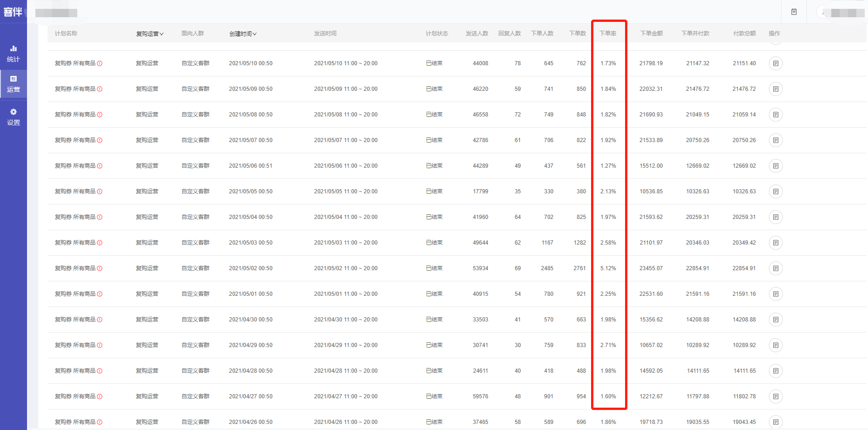This screenshot has width=868, height=430.
Task: Open details icon for 2021/05/04 00:50 plan
Action: pos(775,217)
